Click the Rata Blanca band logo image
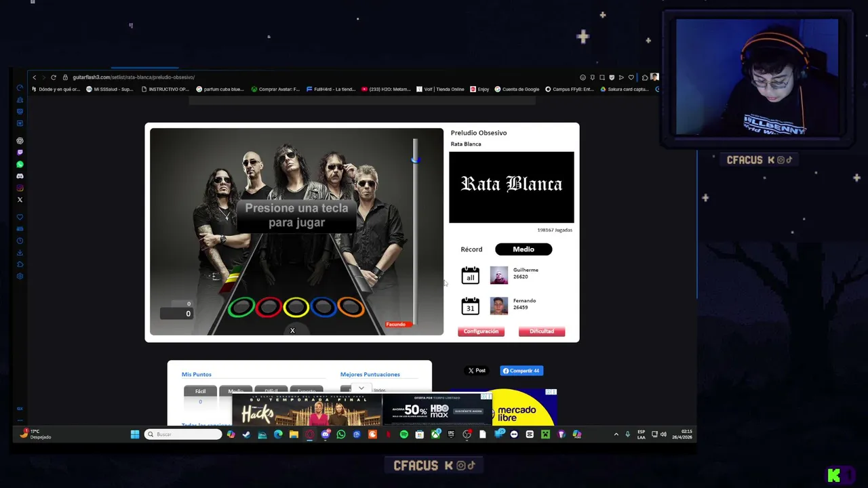868x488 pixels. [x=511, y=187]
